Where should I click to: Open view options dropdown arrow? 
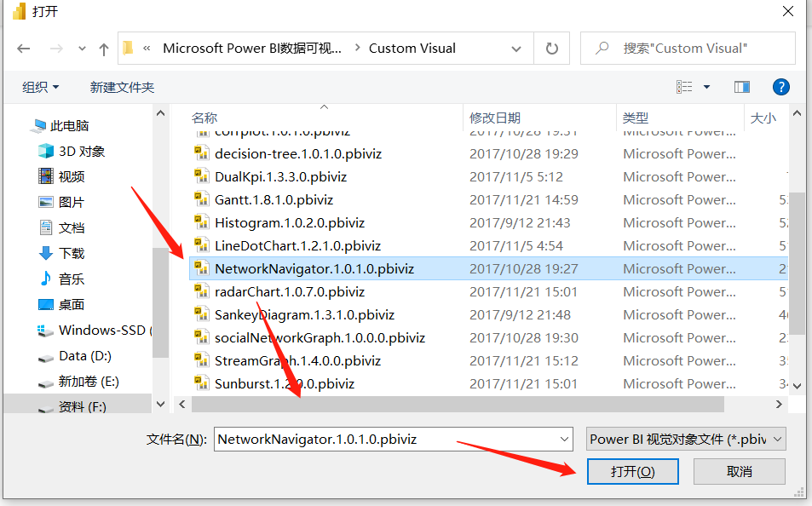pyautogui.click(x=706, y=87)
